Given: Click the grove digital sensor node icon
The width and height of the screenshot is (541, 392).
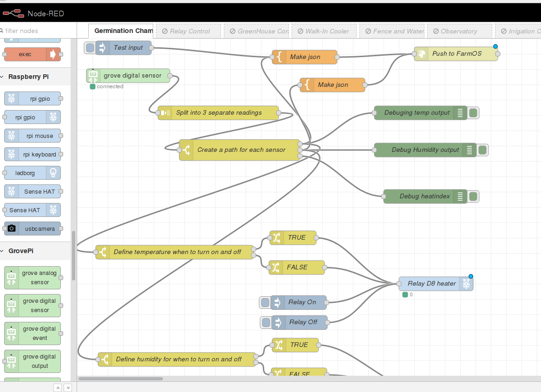Looking at the screenshot, I should click(93, 76).
